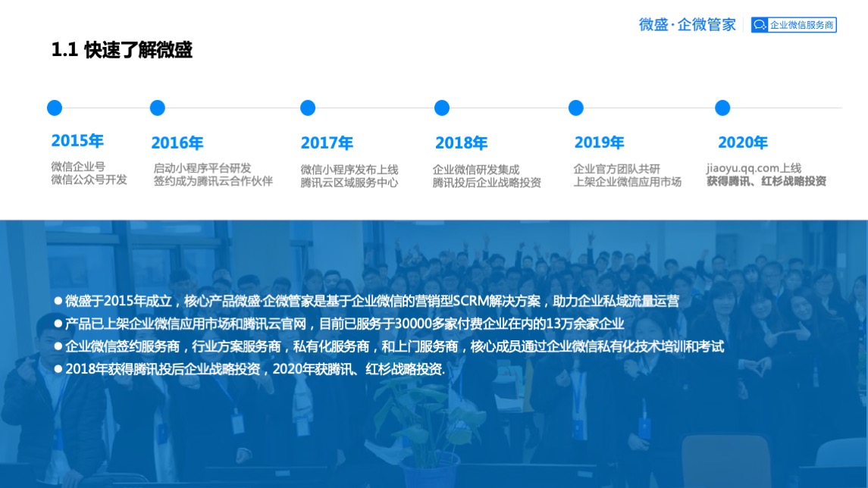This screenshot has width=868, height=488.
Task: Click the slide title 1.1 快速了解微盛
Action: click(x=121, y=50)
